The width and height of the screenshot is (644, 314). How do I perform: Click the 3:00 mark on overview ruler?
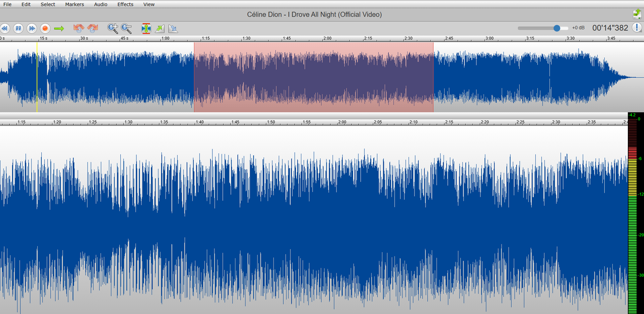coord(489,38)
